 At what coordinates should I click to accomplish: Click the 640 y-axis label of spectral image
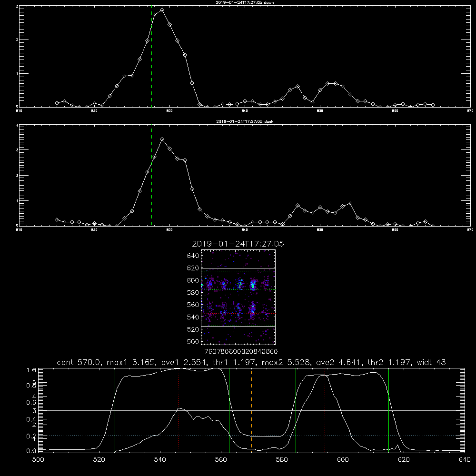(193, 256)
